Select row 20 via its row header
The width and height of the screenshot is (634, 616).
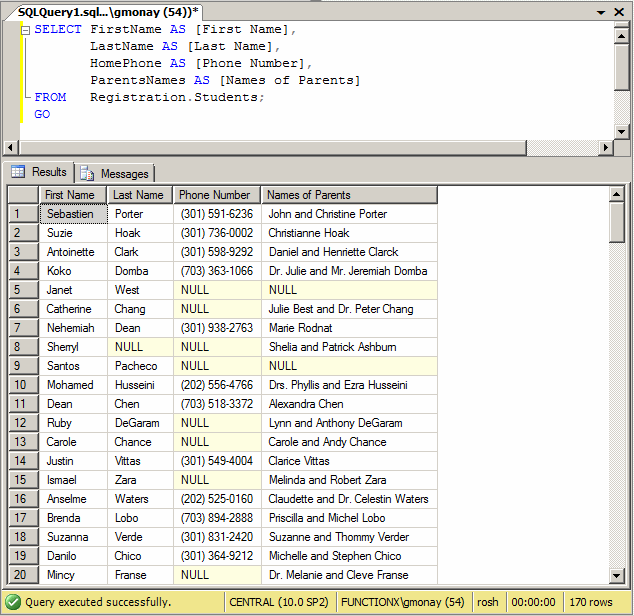(x=23, y=575)
